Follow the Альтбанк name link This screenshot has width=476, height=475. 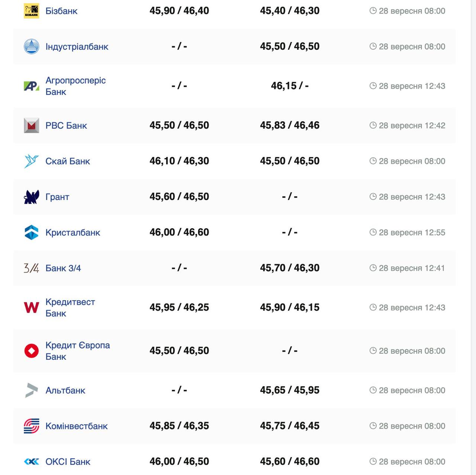[x=65, y=390]
